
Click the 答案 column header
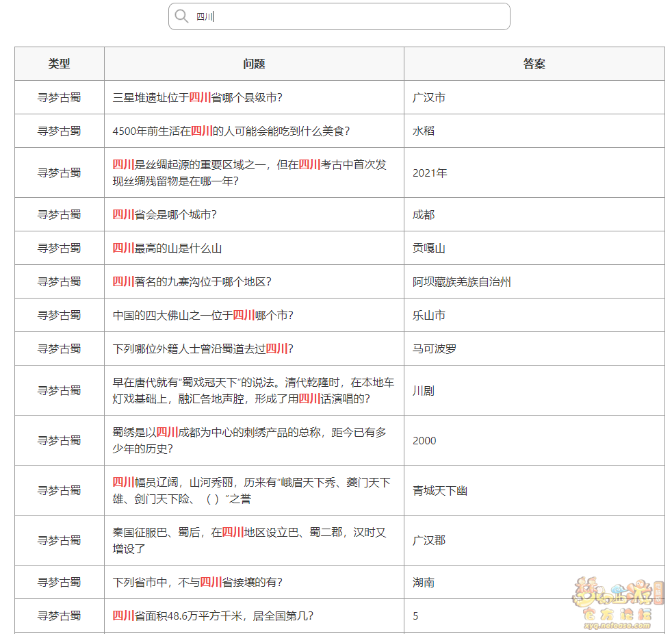pyautogui.click(x=534, y=64)
